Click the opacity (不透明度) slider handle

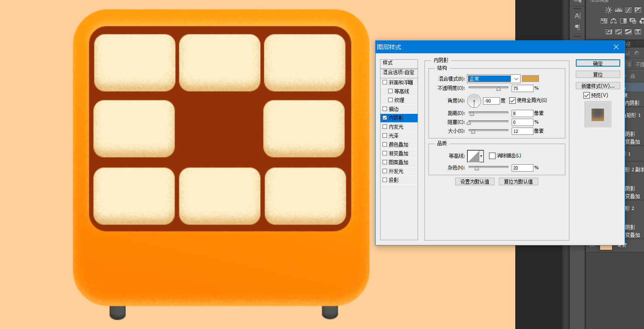(499, 89)
